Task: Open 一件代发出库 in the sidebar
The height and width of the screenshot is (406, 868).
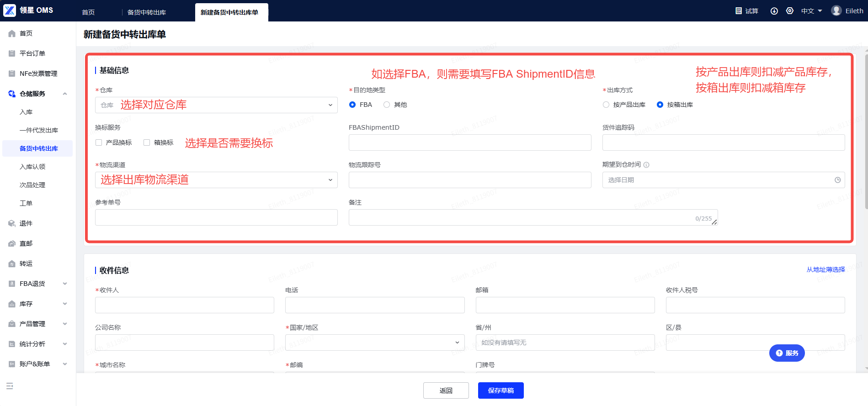Action: pos(39,130)
